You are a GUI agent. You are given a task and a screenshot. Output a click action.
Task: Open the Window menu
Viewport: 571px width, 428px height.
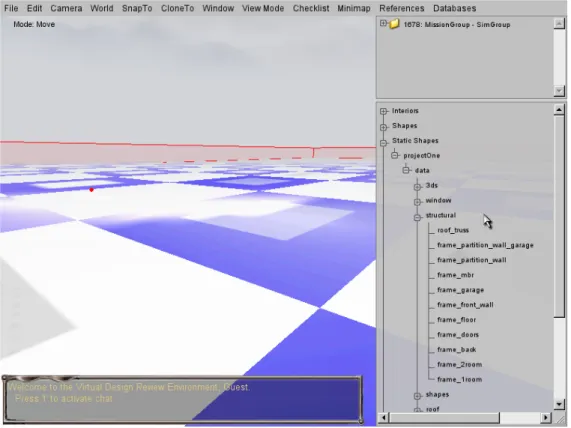[x=218, y=8]
